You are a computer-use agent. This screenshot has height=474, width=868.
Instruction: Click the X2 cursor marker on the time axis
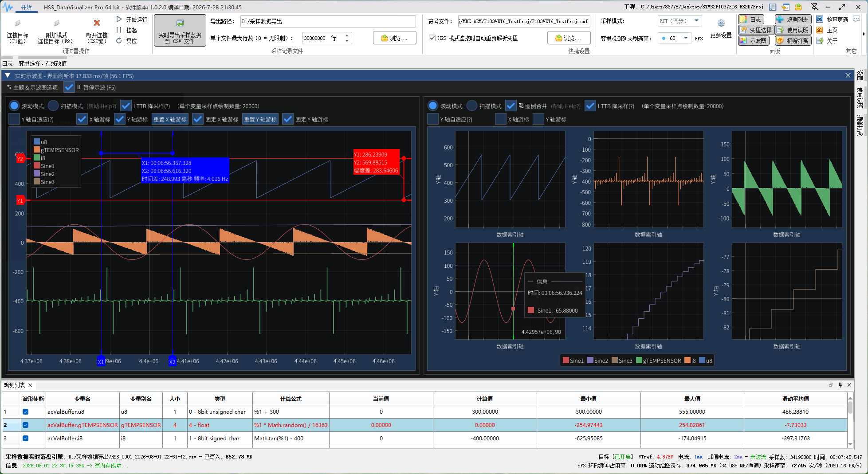172,361
